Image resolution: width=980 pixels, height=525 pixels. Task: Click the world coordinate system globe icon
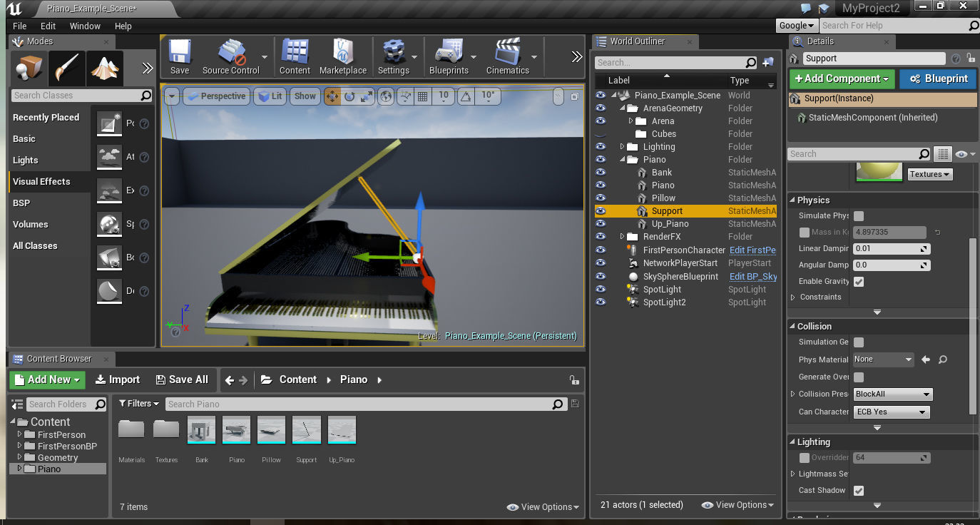(386, 96)
